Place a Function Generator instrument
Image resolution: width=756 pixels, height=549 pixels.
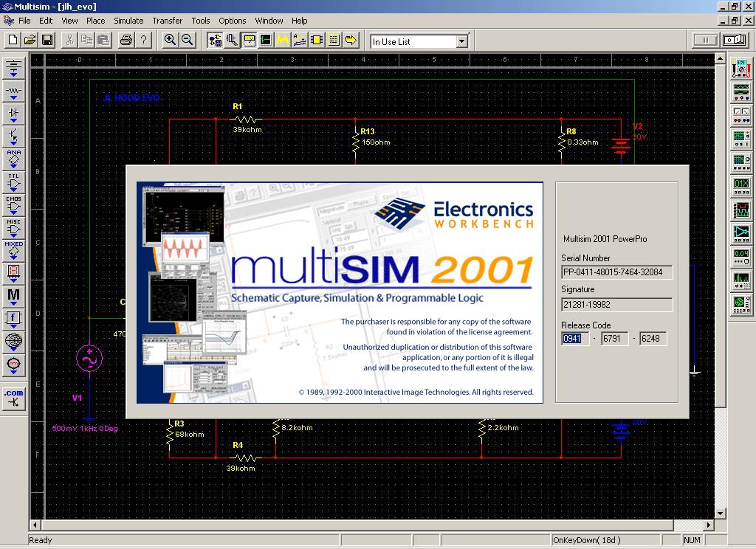[741, 91]
